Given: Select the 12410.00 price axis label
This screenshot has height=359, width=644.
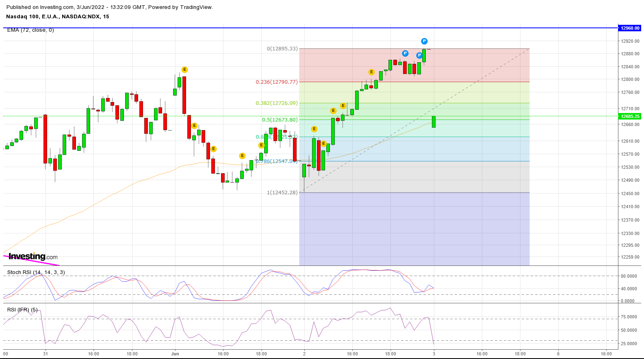Looking at the screenshot, I should [630, 207].
